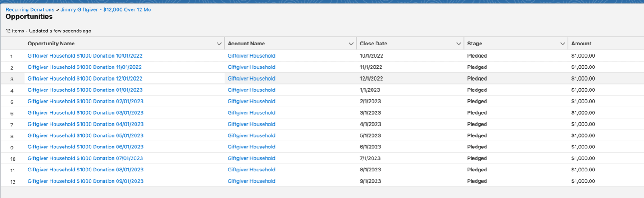
Task: Sort by Opportunity Name column header
Action: 51,44
